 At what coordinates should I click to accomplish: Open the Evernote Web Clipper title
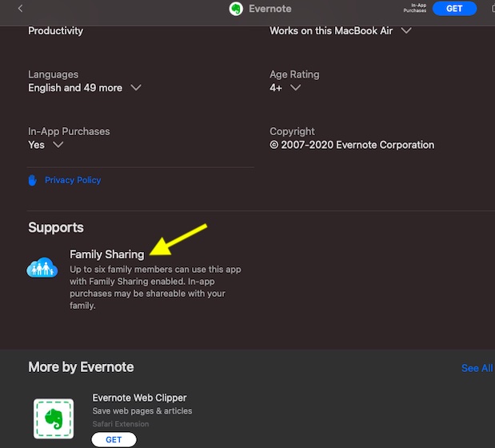coord(139,398)
